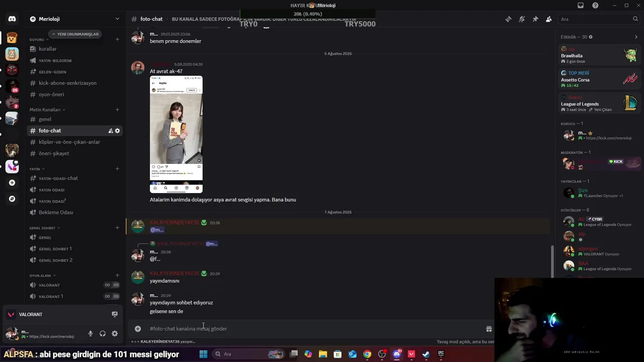
Task: Open the gift icon in message box
Action: point(489,329)
